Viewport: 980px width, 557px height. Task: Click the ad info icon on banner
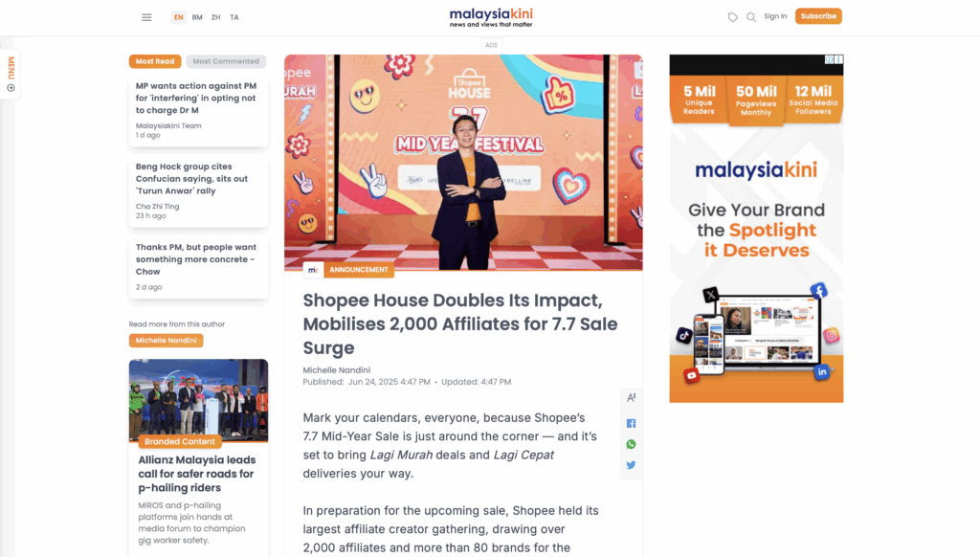pyautogui.click(x=829, y=59)
